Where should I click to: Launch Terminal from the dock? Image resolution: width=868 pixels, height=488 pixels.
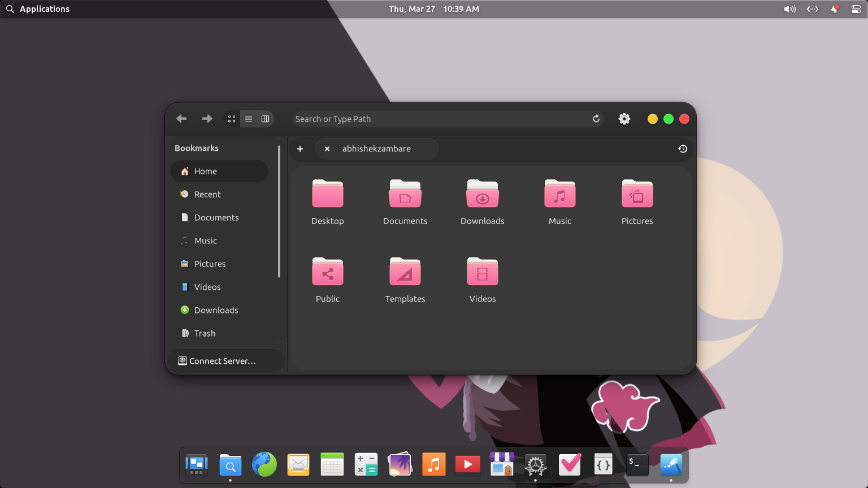(x=637, y=465)
